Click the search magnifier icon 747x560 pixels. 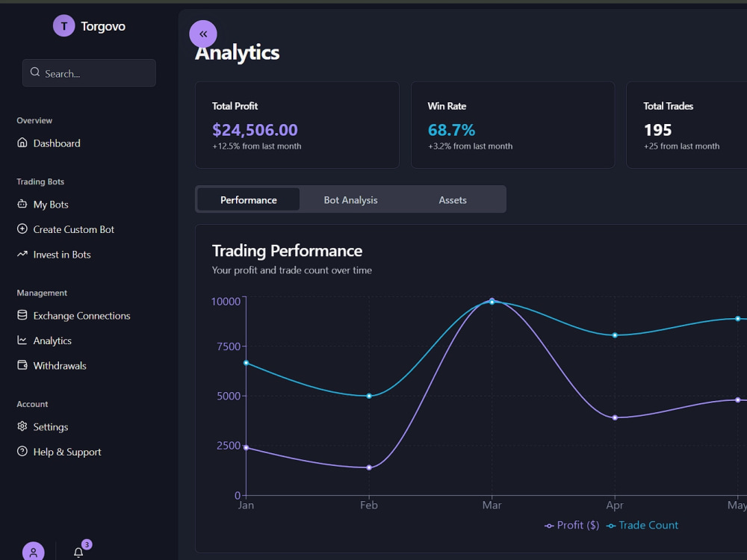(35, 72)
